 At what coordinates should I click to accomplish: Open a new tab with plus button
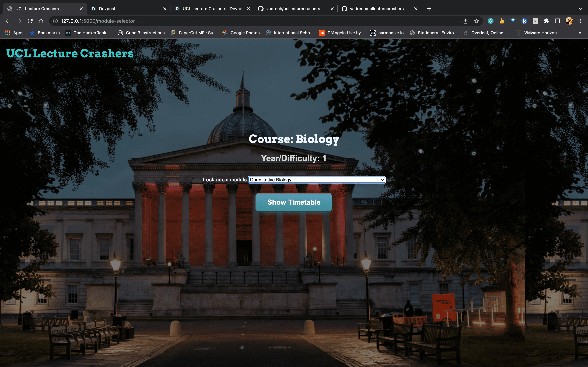point(429,9)
